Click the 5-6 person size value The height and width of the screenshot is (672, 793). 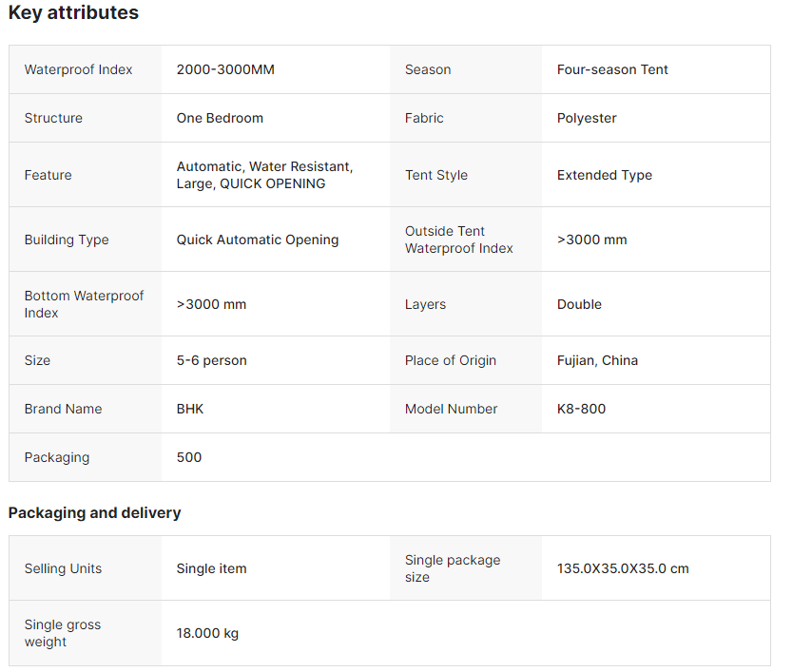point(211,360)
